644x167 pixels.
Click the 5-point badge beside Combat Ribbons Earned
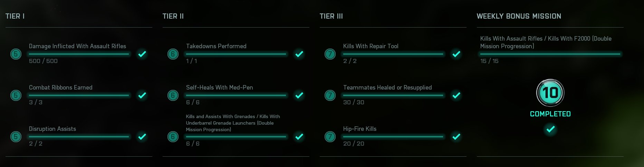(x=16, y=95)
